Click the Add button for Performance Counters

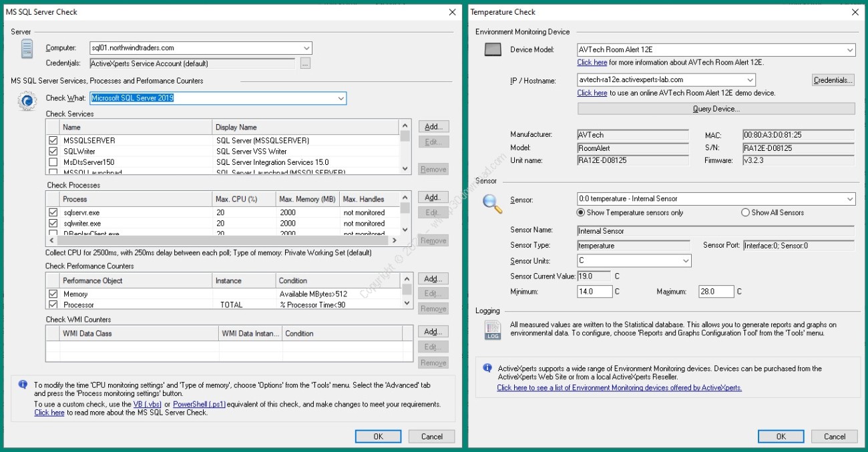click(433, 279)
